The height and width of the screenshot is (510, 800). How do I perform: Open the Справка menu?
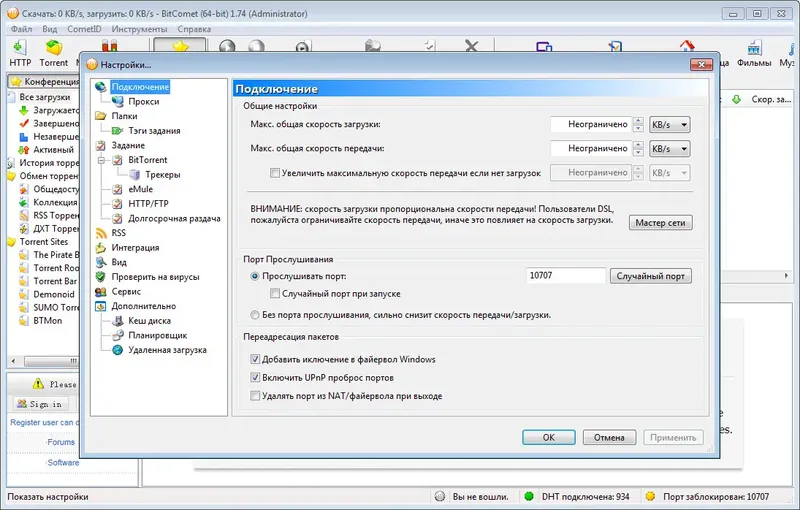[x=194, y=29]
